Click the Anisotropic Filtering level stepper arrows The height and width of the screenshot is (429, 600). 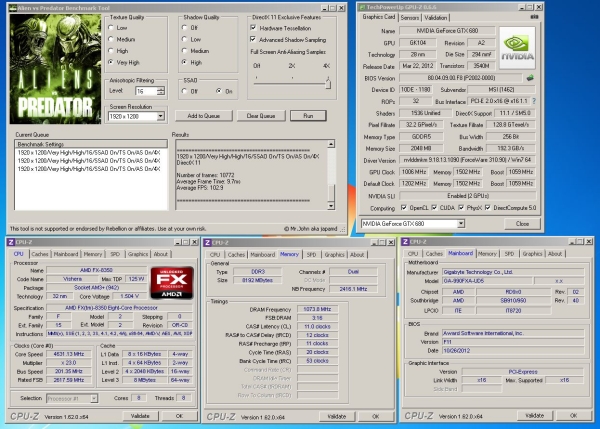tap(161, 91)
